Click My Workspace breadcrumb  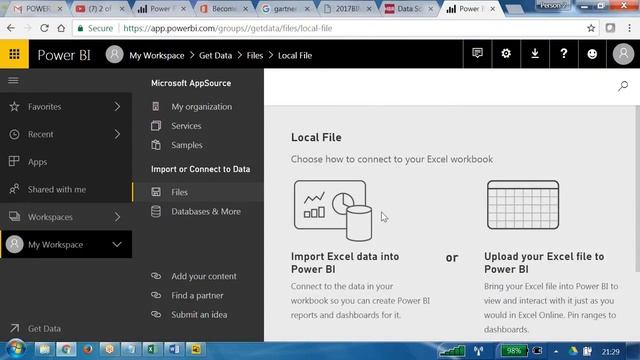157,56
